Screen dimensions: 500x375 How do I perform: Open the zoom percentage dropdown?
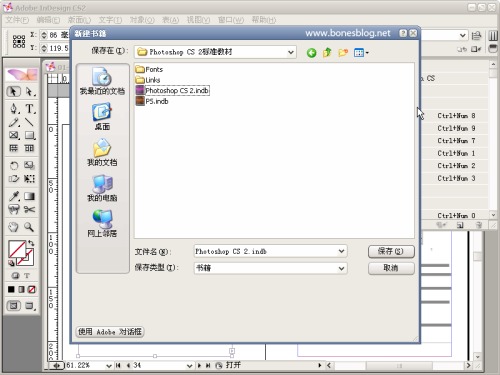click(109, 366)
